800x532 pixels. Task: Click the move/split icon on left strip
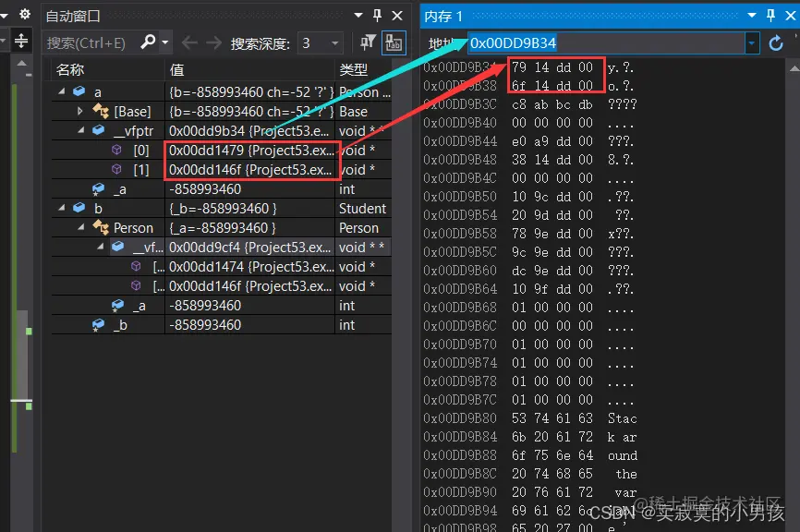point(21,41)
